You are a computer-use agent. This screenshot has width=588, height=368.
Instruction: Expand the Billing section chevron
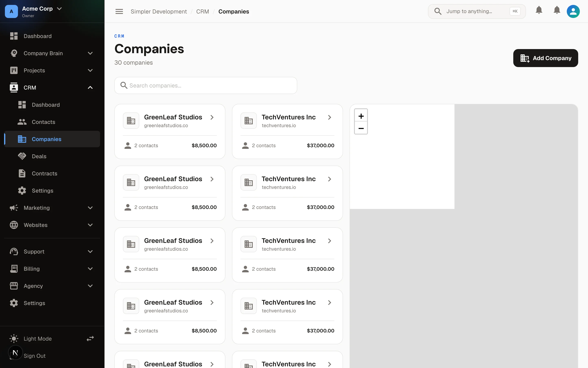point(90,269)
